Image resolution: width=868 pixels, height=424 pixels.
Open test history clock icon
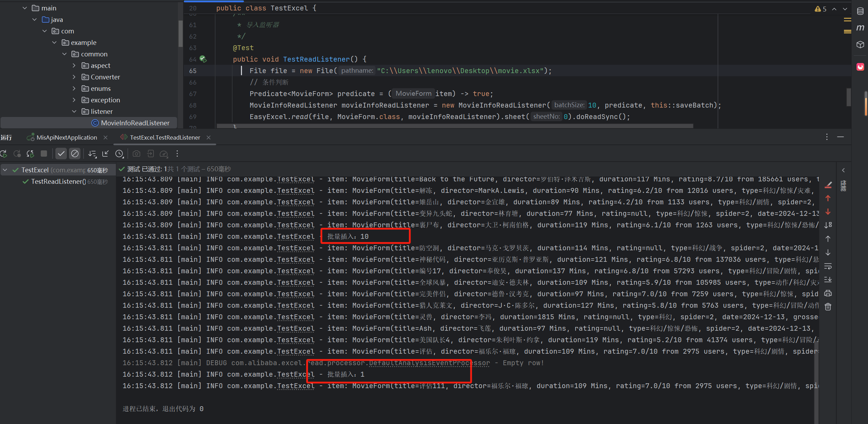coord(119,154)
